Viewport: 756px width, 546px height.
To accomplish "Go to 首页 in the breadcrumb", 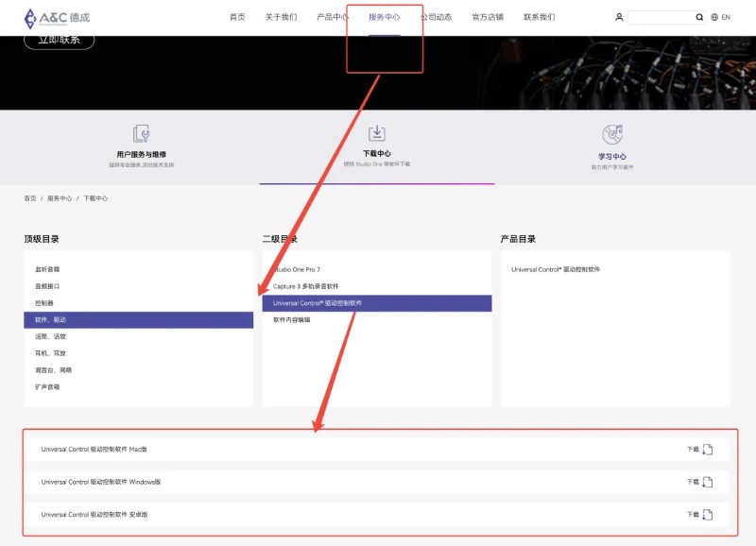I will pos(30,198).
